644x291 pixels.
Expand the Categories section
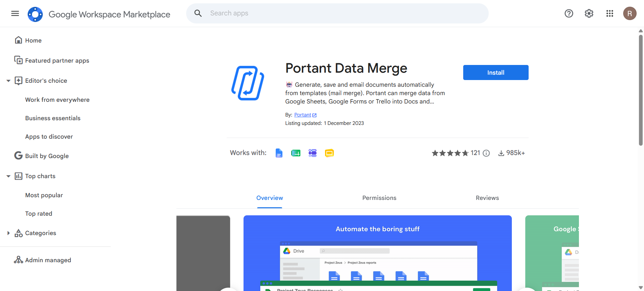tap(8, 233)
